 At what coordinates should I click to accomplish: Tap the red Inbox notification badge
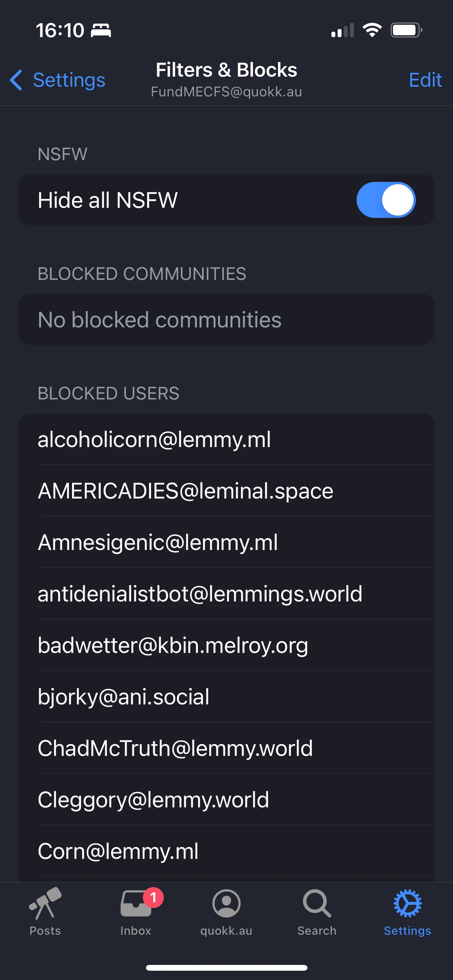[x=153, y=897]
